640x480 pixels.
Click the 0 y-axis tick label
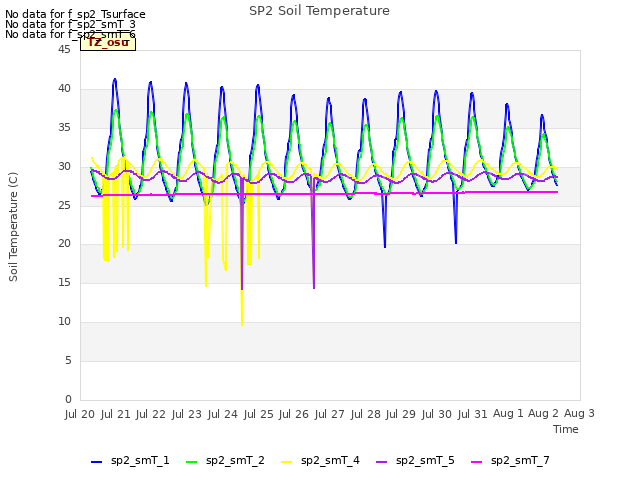(x=68, y=399)
